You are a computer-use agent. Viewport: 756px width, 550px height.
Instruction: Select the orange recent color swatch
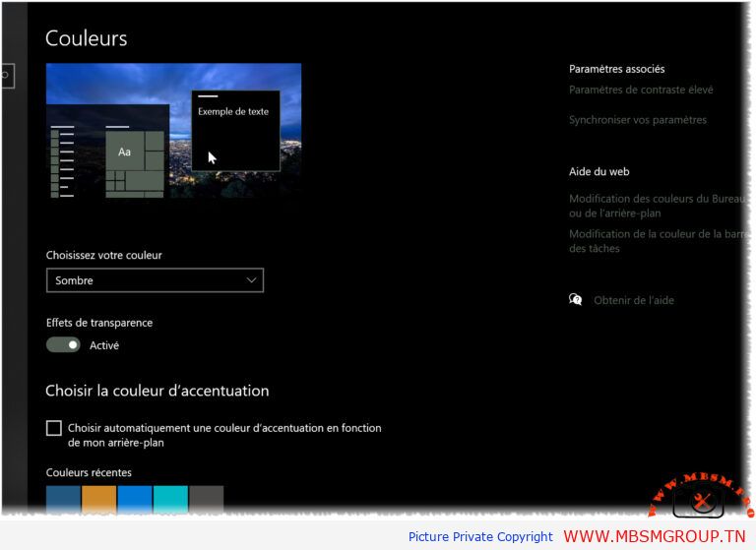point(99,500)
